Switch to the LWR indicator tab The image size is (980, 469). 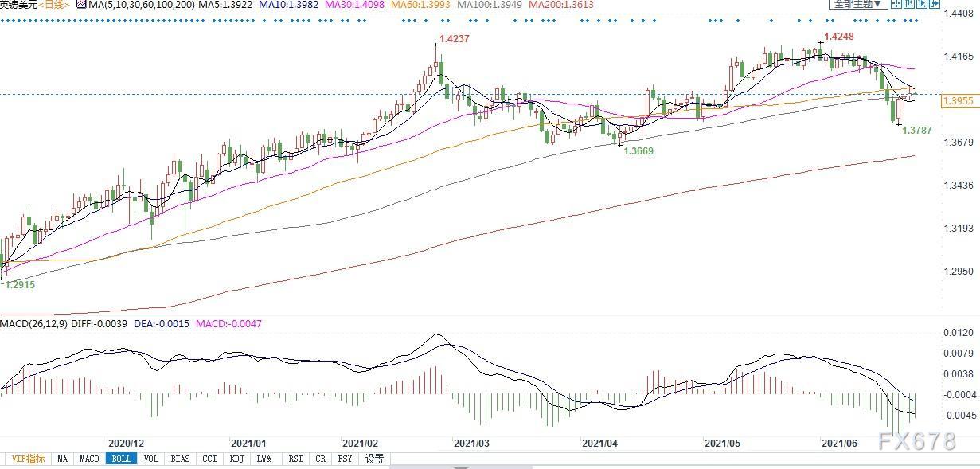(264, 459)
